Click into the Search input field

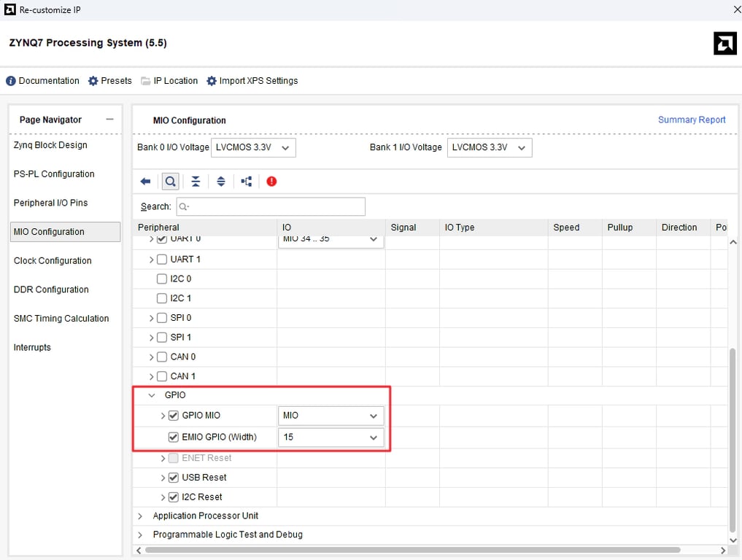[271, 206]
